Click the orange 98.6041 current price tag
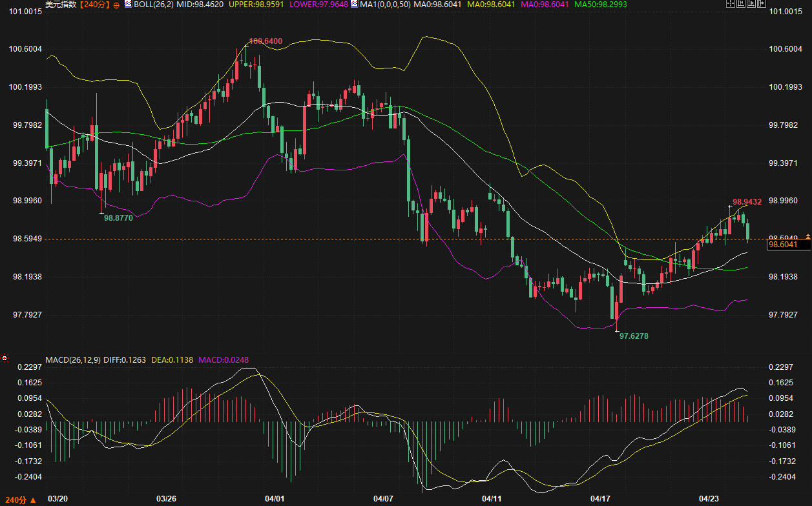 pos(783,245)
